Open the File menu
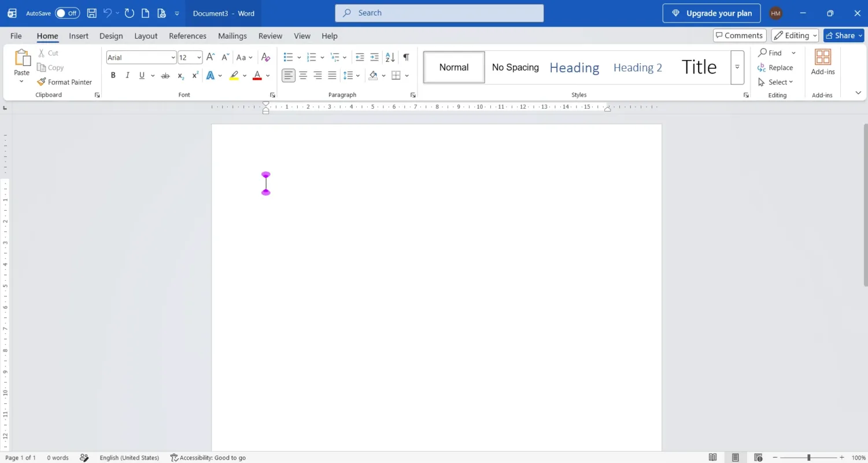Image resolution: width=868 pixels, height=463 pixels. click(16, 36)
